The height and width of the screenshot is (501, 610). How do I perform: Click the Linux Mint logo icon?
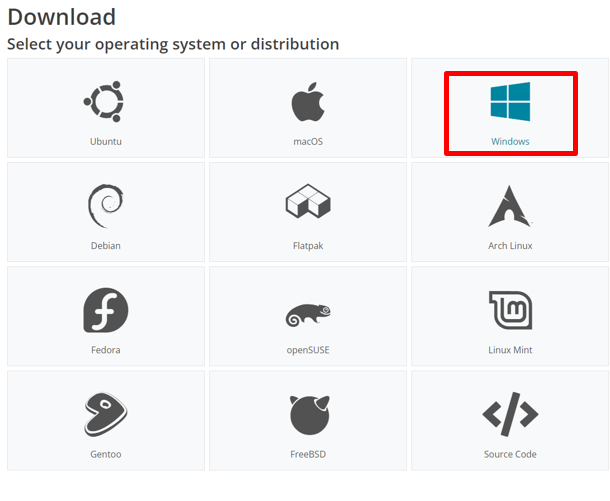coord(510,310)
